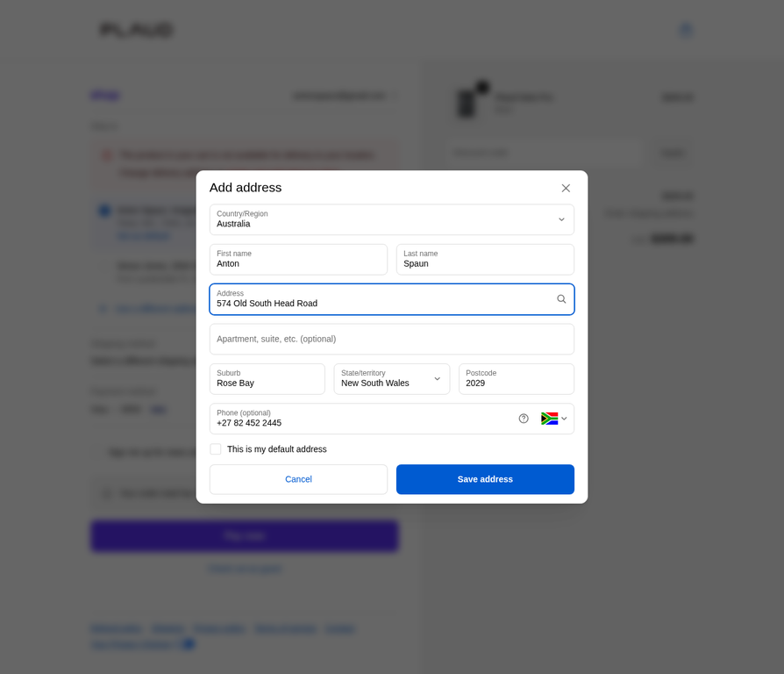Close the Add address dialog
Image resolution: width=784 pixels, height=674 pixels.
[x=566, y=188]
